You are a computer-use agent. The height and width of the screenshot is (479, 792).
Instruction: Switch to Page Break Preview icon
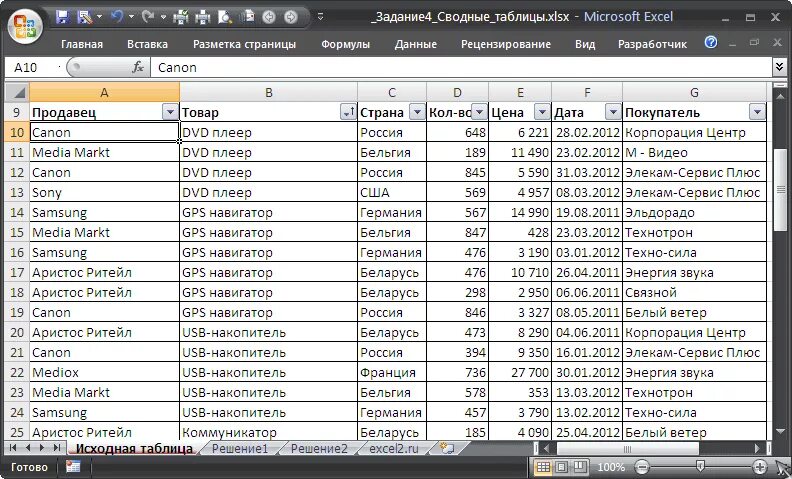[x=580, y=467]
